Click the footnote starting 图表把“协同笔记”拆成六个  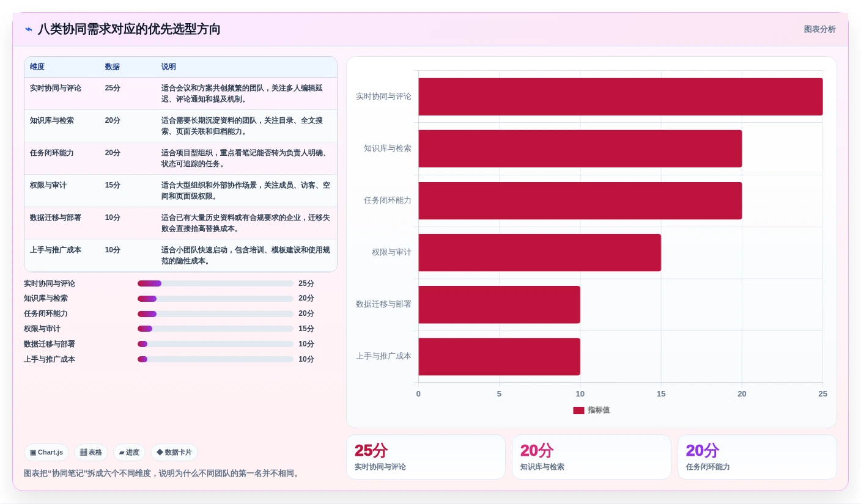point(163,473)
